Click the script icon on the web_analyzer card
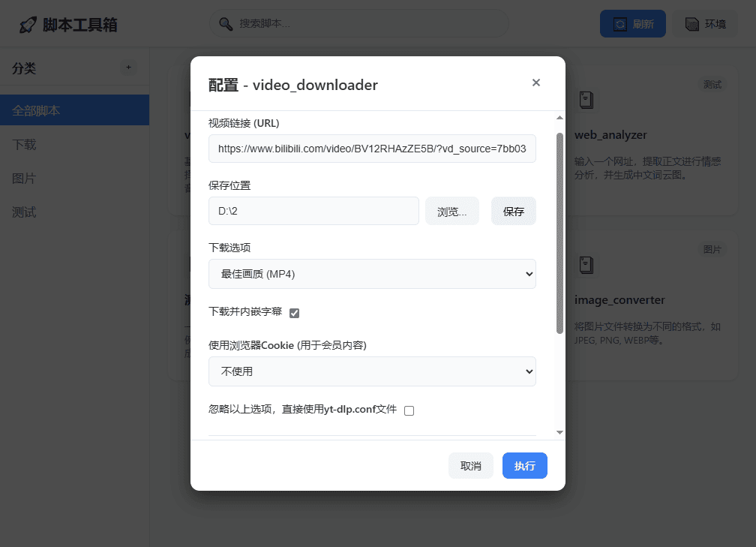Image resolution: width=756 pixels, height=547 pixels. click(586, 99)
